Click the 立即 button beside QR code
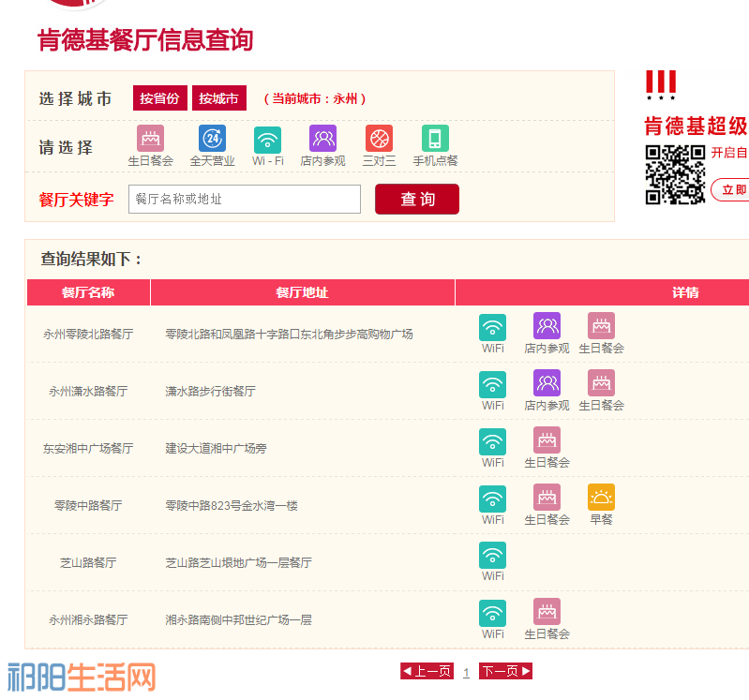 pos(730,190)
